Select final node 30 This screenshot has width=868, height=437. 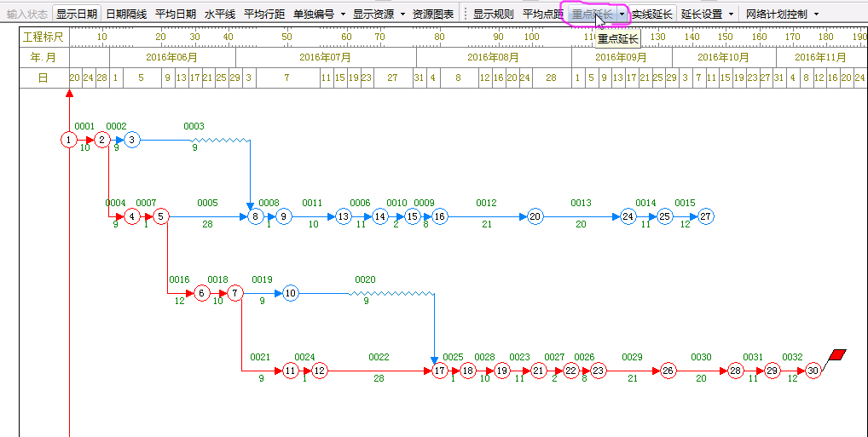813,370
